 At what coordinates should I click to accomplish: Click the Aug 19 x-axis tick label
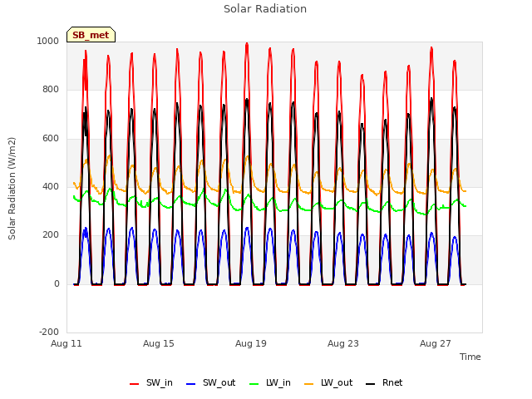(x=251, y=343)
